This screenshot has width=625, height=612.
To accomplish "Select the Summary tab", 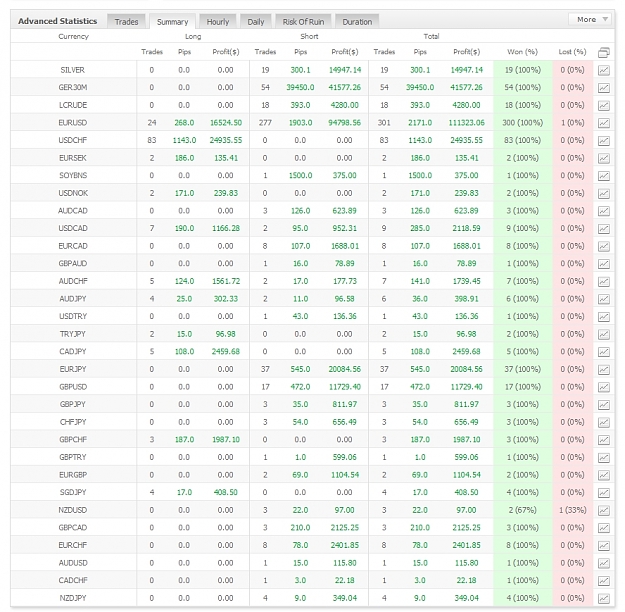I will point(172,22).
